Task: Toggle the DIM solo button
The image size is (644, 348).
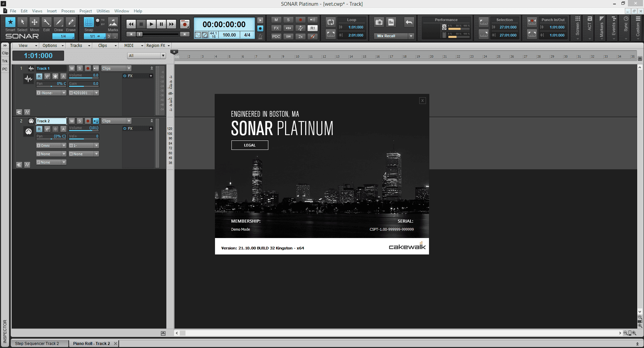Action: 288,37
